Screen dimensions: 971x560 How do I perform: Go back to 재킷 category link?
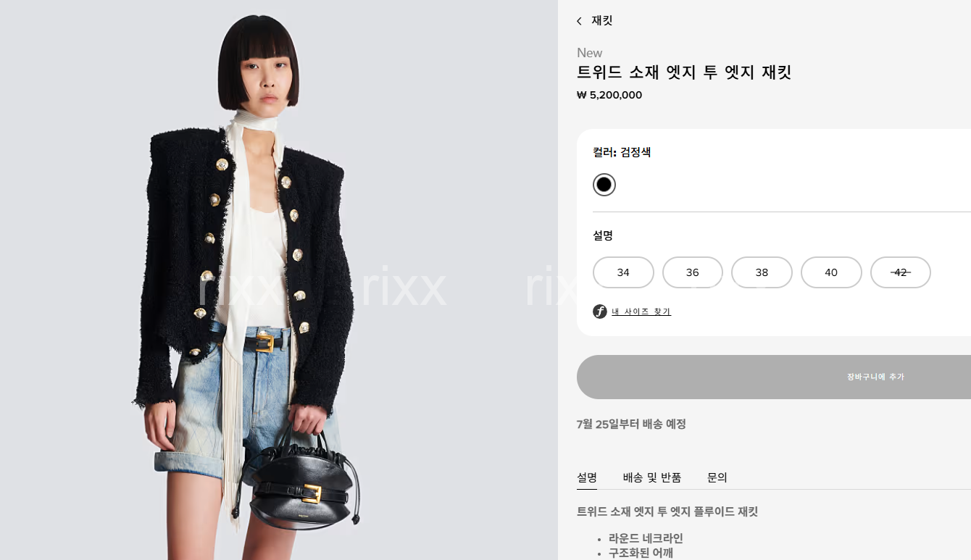pyautogui.click(x=602, y=21)
